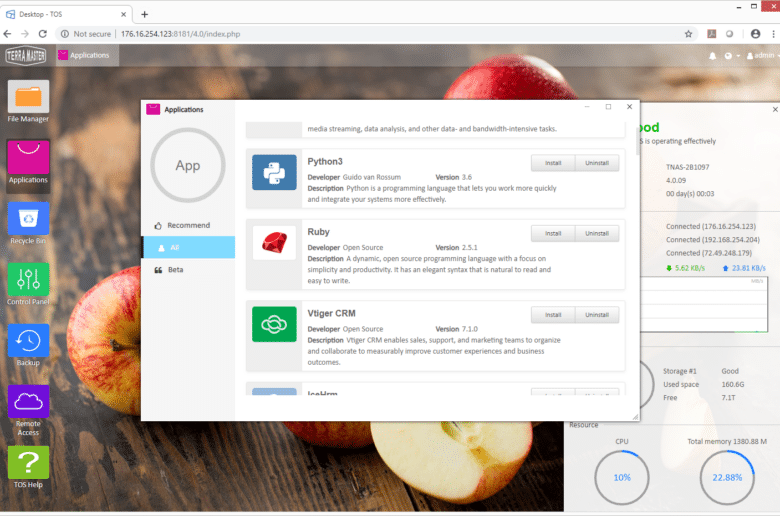
Task: Open the circular extension icon beside the PDF icon
Action: (729, 34)
